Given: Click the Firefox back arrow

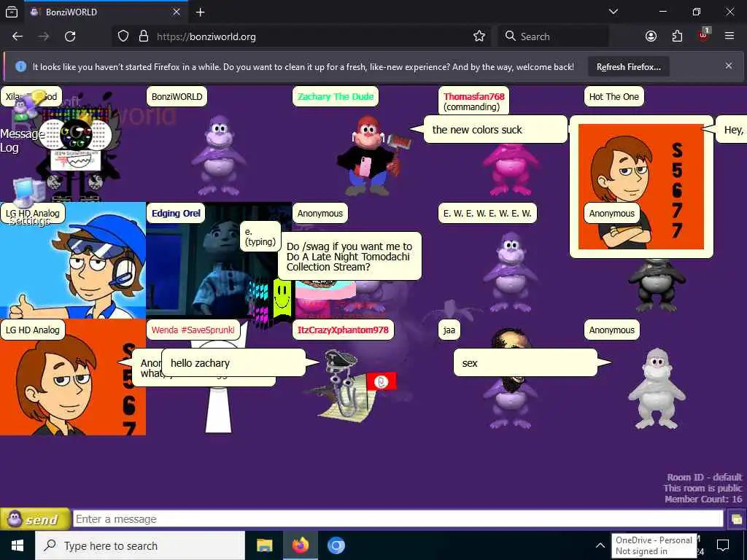Looking at the screenshot, I should click(18, 36).
